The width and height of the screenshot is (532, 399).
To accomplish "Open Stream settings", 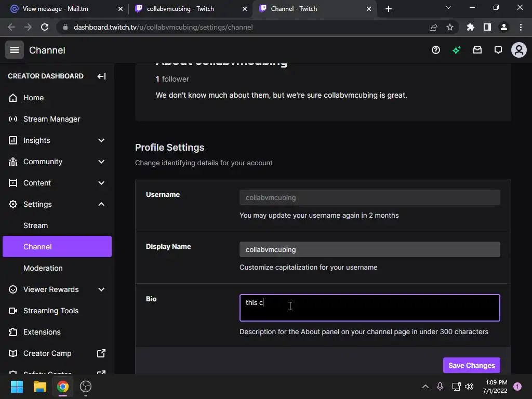I will click(x=57, y=225).
